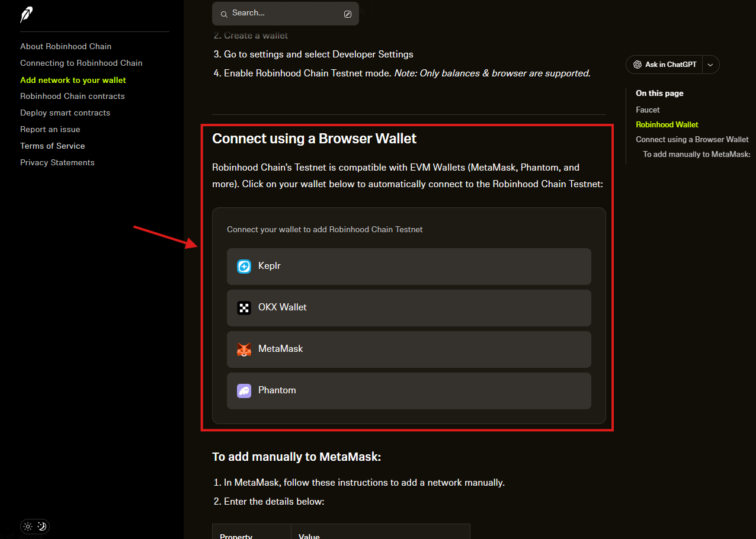Connect with the Phantom wallet button
Viewport: 756px width, 539px height.
coord(409,391)
